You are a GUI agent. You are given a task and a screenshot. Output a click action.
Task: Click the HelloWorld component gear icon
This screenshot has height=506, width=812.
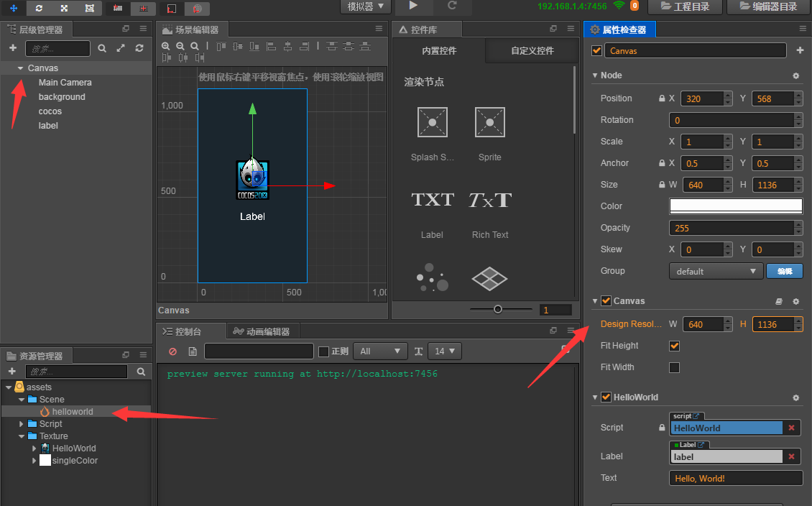pyautogui.click(x=796, y=397)
